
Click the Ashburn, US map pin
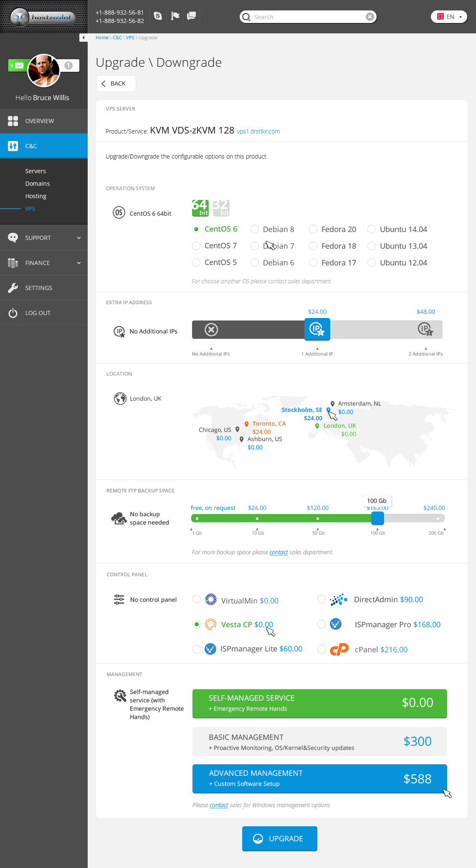coord(241,439)
